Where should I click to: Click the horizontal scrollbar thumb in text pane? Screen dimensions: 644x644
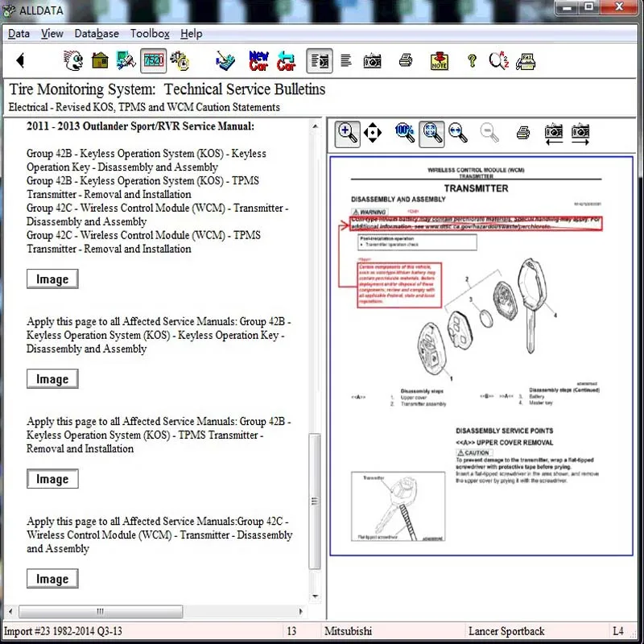(x=101, y=612)
